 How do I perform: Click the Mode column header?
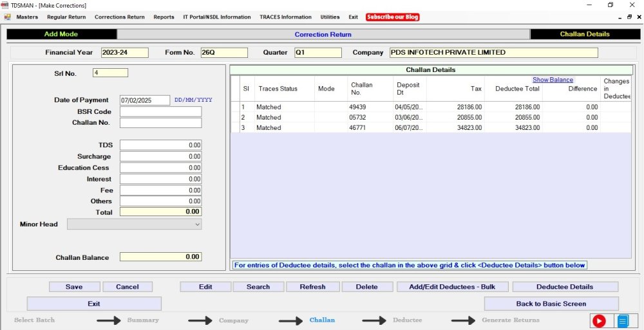(x=331, y=89)
